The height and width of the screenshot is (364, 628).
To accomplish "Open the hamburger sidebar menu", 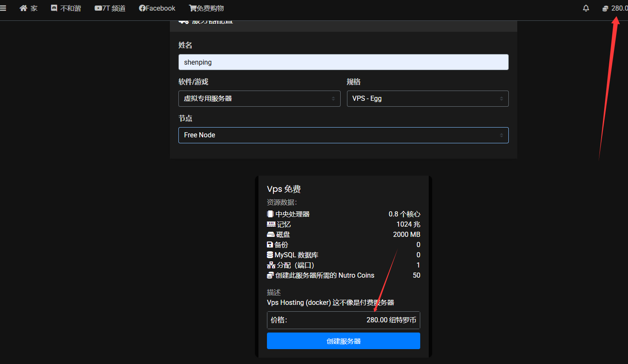I will [3, 8].
